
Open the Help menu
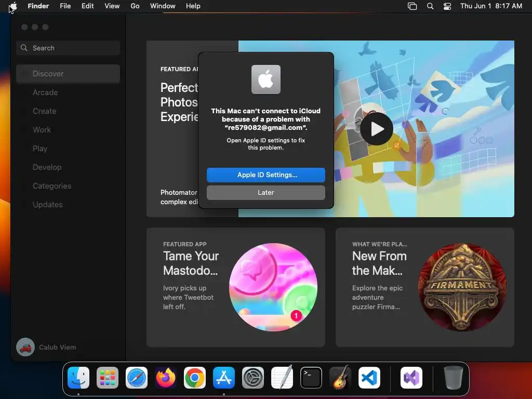pos(193,6)
